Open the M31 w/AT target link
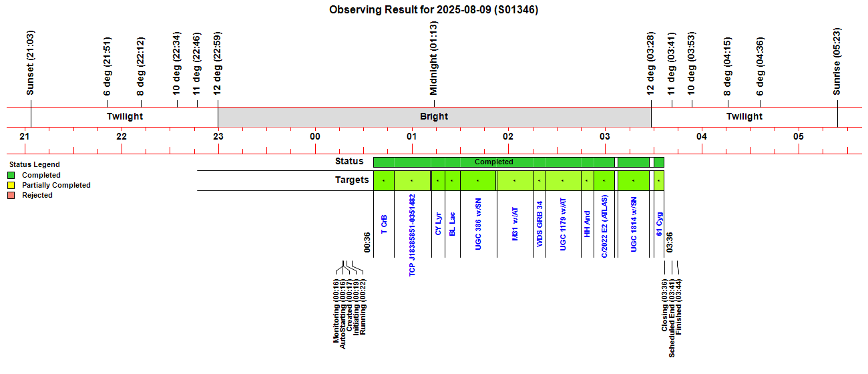The height and width of the screenshot is (374, 868). point(515,224)
